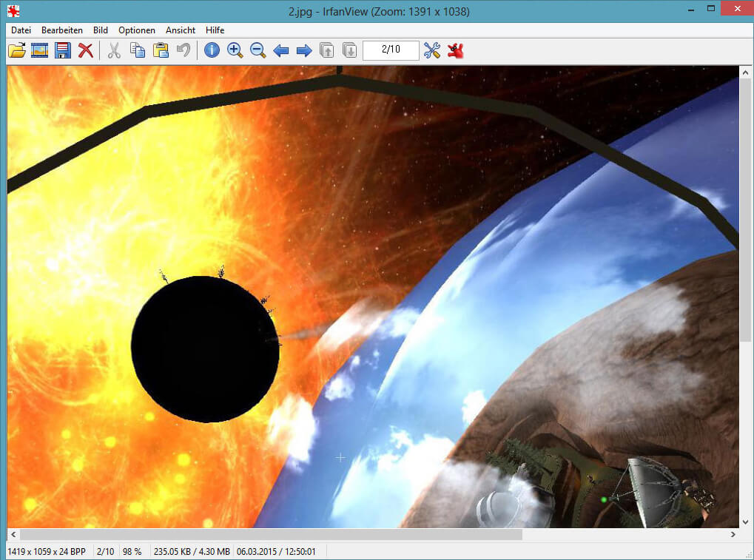Paste from clipboard icon
This screenshot has width=754, height=560.
[x=161, y=50]
